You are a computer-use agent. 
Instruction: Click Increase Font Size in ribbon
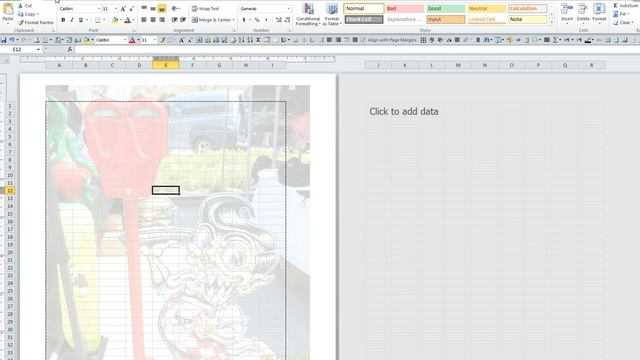[x=123, y=9]
